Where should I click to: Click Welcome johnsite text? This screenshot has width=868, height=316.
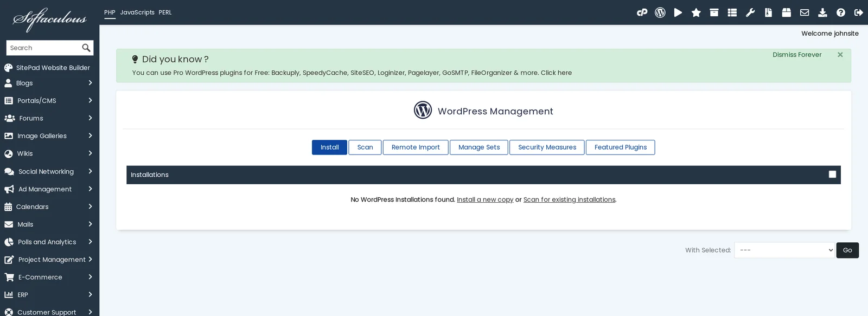[x=830, y=34]
